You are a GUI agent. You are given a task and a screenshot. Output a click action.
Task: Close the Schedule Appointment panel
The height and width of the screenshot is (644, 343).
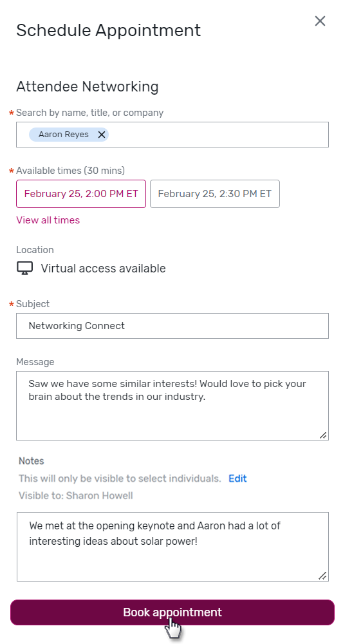(x=320, y=21)
